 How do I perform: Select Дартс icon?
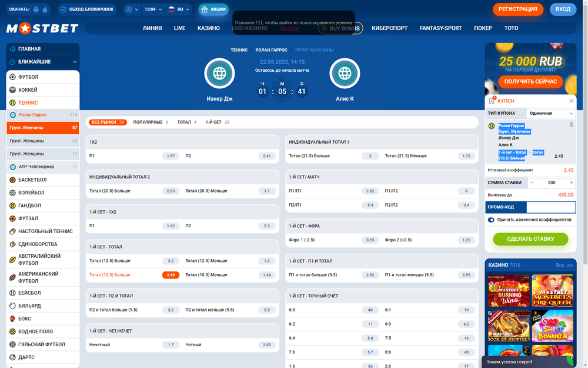coord(12,357)
